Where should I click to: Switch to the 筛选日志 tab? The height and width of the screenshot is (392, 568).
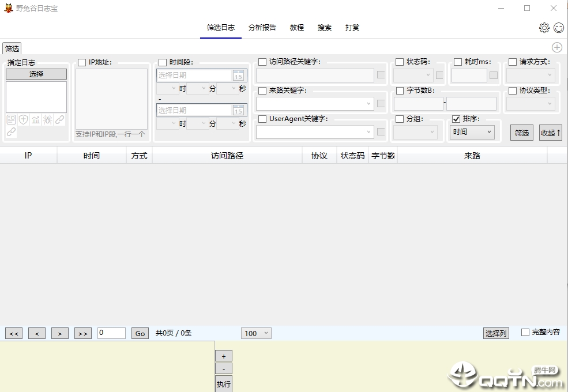coord(221,28)
